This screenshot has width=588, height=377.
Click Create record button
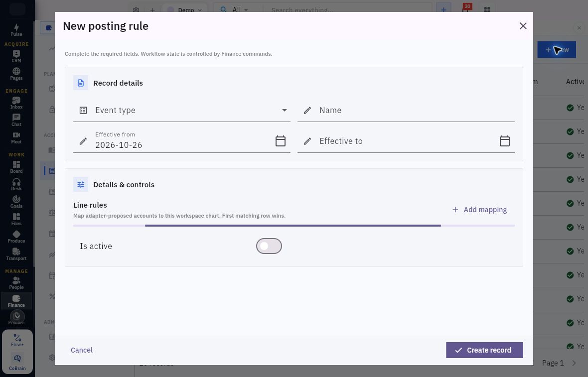[x=484, y=350]
